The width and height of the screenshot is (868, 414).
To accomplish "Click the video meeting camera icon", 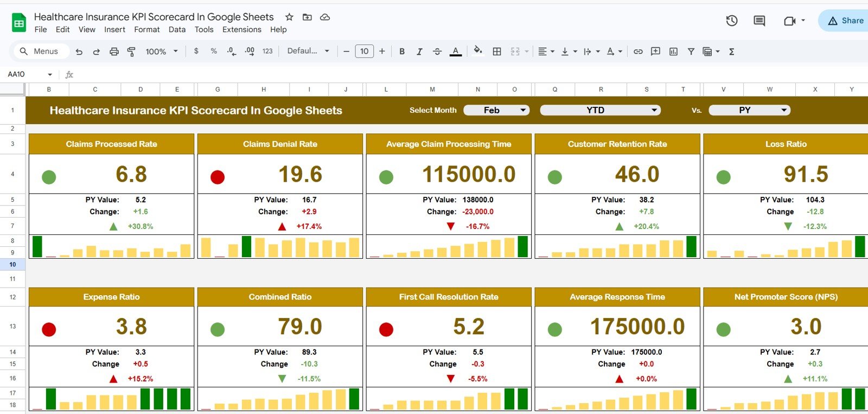I will click(789, 21).
